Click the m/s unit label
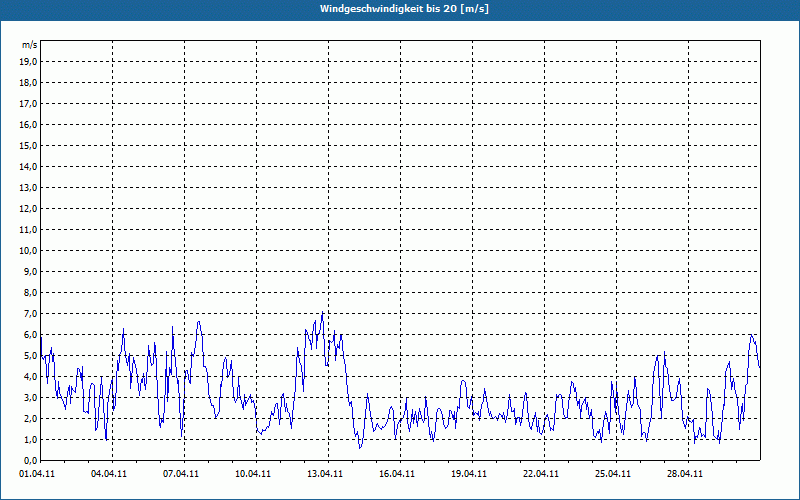Image resolution: width=800 pixels, height=500 pixels. (x=29, y=45)
